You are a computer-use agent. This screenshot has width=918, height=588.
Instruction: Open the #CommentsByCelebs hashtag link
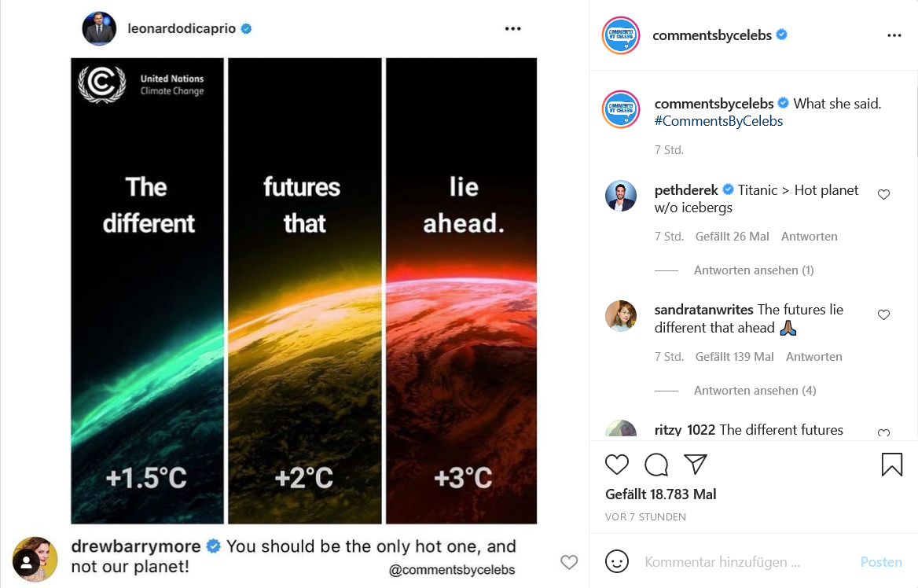pos(718,121)
